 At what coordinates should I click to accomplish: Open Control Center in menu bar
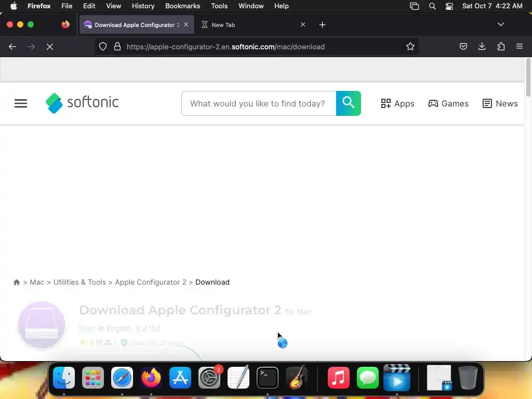(449, 6)
